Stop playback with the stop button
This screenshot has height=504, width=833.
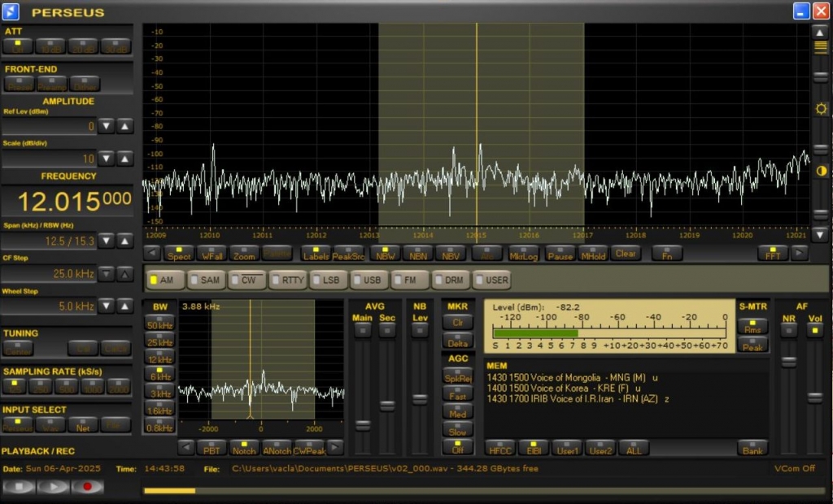(20, 486)
